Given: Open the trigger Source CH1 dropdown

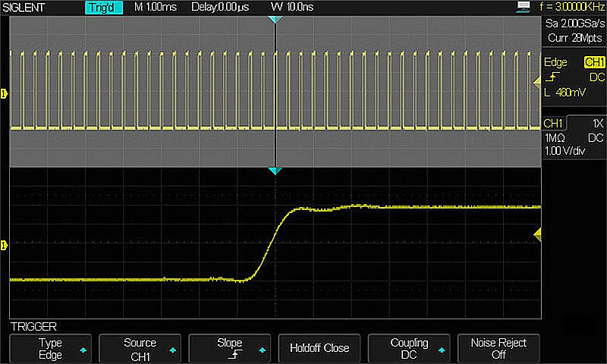Looking at the screenshot, I should tap(140, 348).
